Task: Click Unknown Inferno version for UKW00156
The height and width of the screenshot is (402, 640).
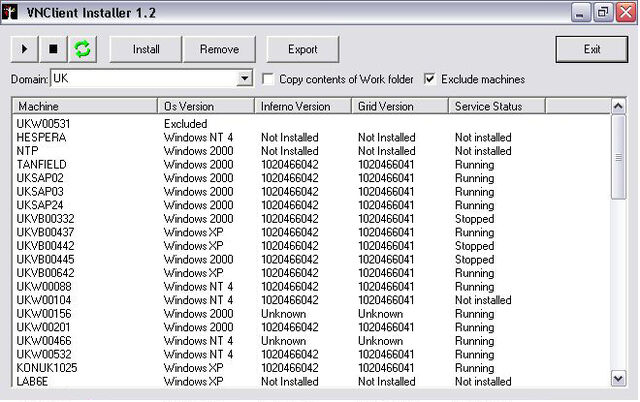Action: [x=283, y=313]
